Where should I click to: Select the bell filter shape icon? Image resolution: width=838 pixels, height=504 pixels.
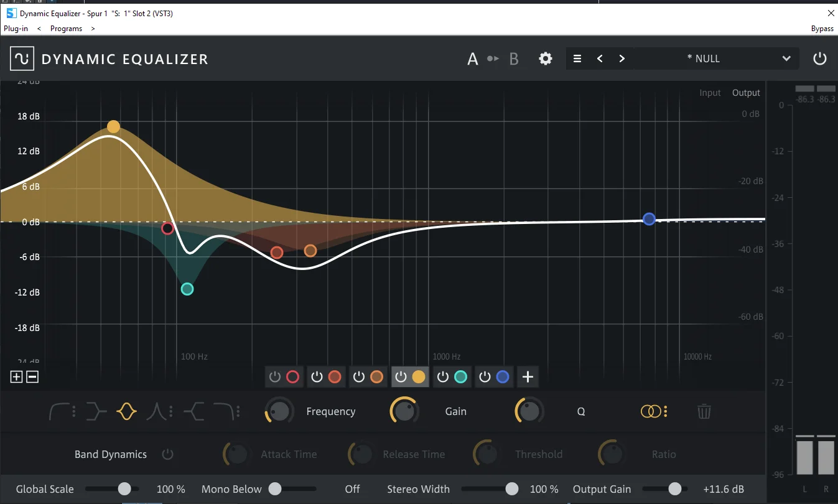click(126, 411)
